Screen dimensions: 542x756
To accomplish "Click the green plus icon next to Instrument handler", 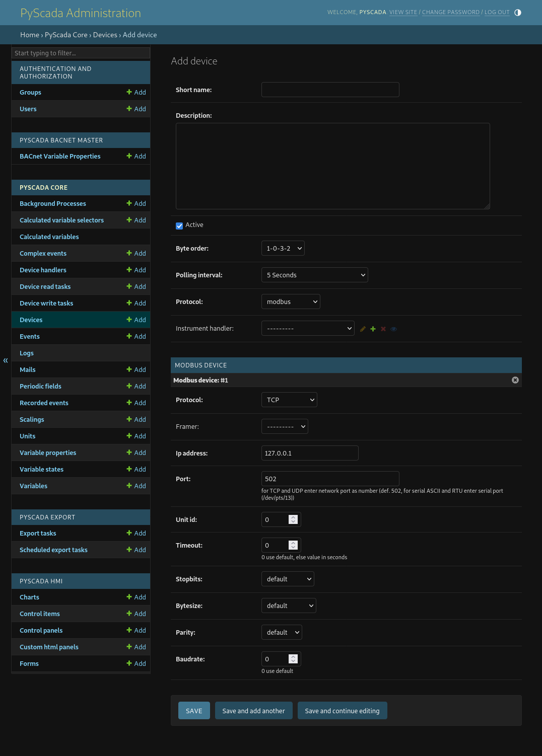I will pyautogui.click(x=373, y=329).
